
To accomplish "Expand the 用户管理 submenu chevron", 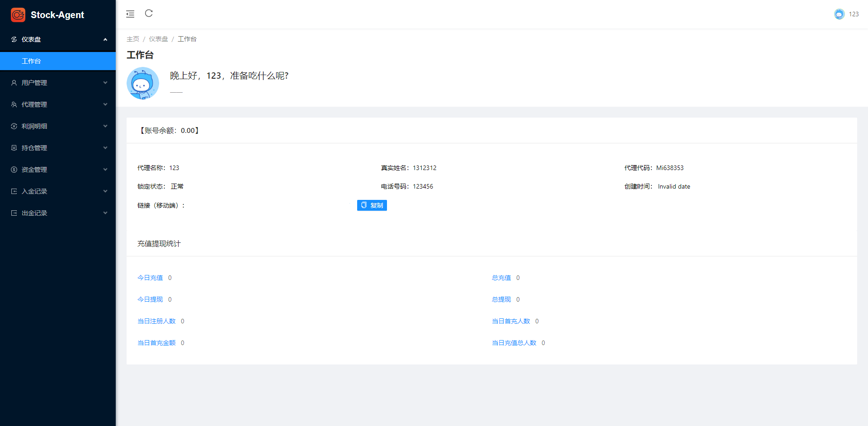I will coord(105,83).
